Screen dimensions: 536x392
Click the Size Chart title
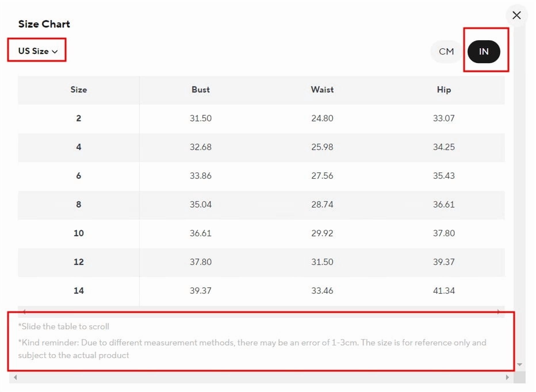[x=44, y=24]
